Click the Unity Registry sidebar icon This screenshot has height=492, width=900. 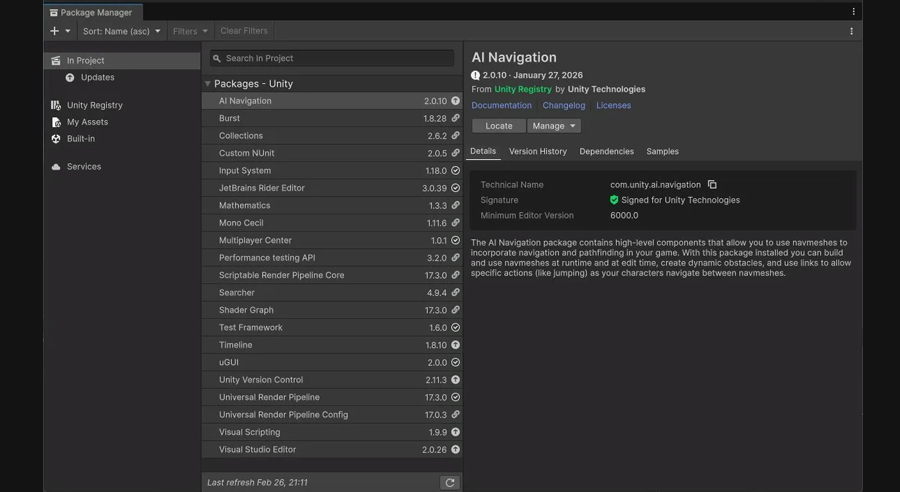coord(56,105)
